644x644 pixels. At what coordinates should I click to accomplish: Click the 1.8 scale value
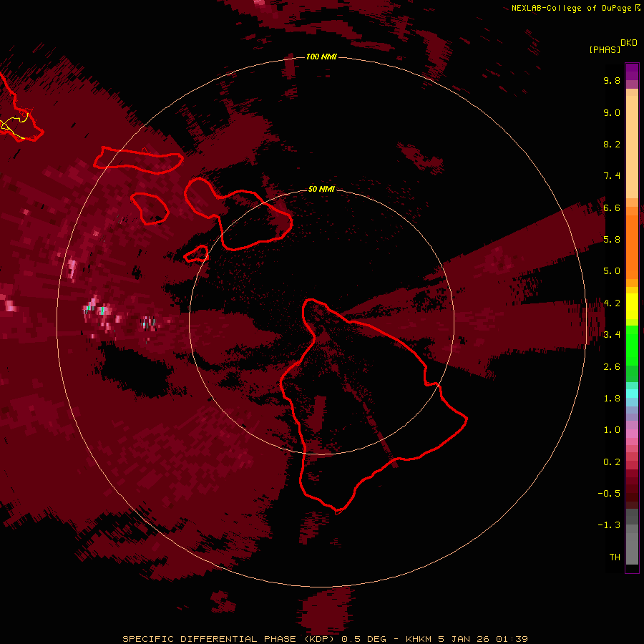pos(612,399)
